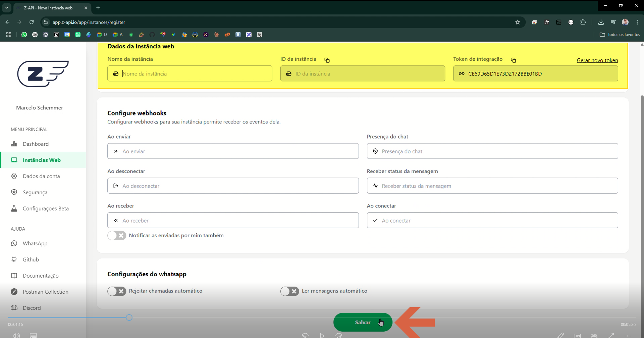Copy the instance ID with copy icon
The height and width of the screenshot is (338, 644).
[327, 60]
